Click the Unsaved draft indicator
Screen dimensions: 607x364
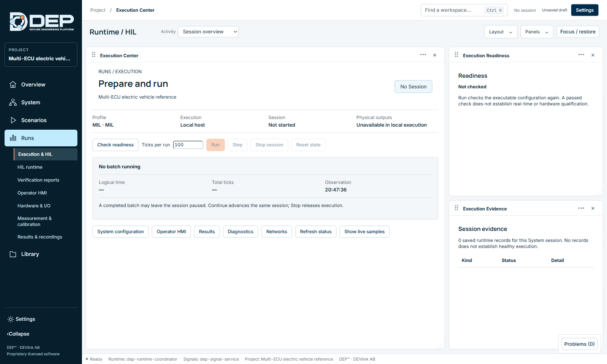tap(555, 10)
